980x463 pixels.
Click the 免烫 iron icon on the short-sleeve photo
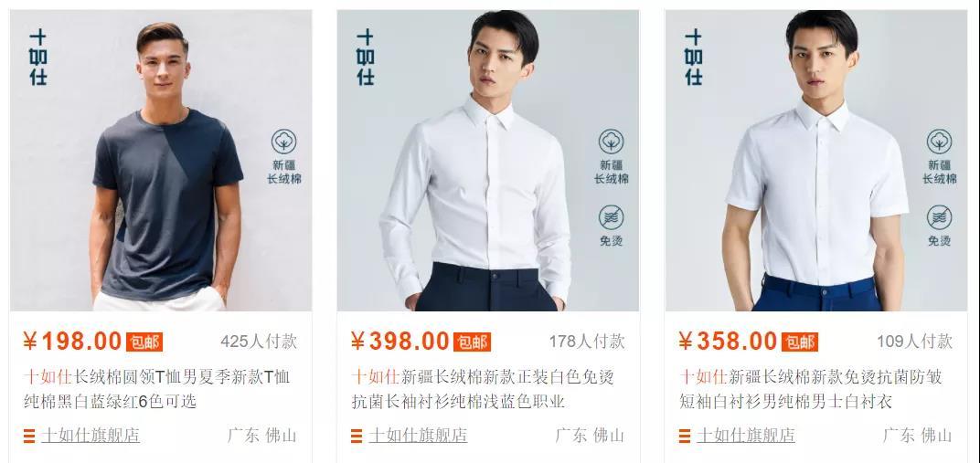(x=939, y=217)
